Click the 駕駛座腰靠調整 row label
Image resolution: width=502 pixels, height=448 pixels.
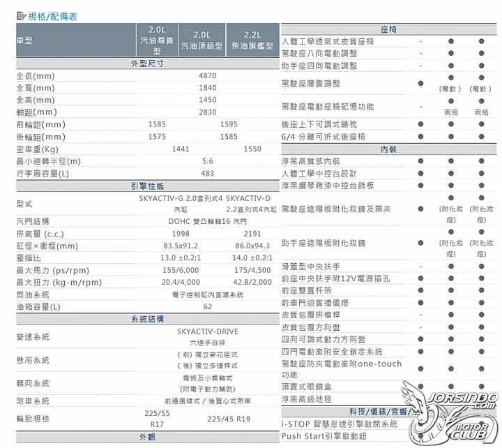tap(311, 84)
